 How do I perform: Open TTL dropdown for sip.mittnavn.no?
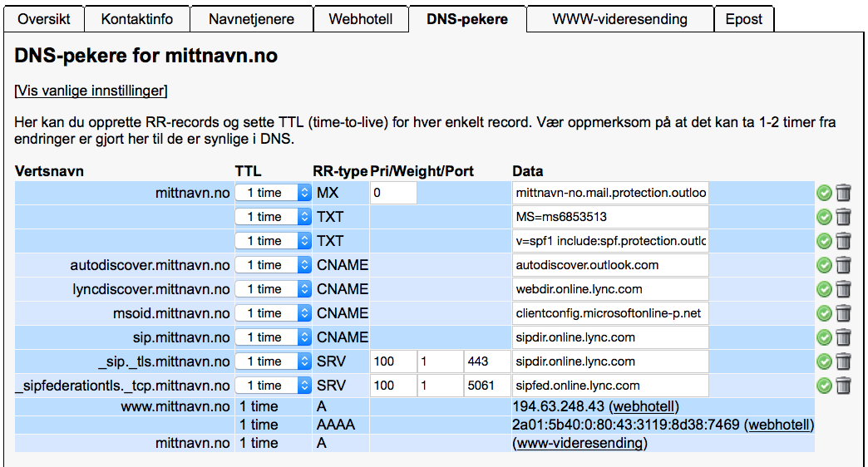[x=274, y=337]
